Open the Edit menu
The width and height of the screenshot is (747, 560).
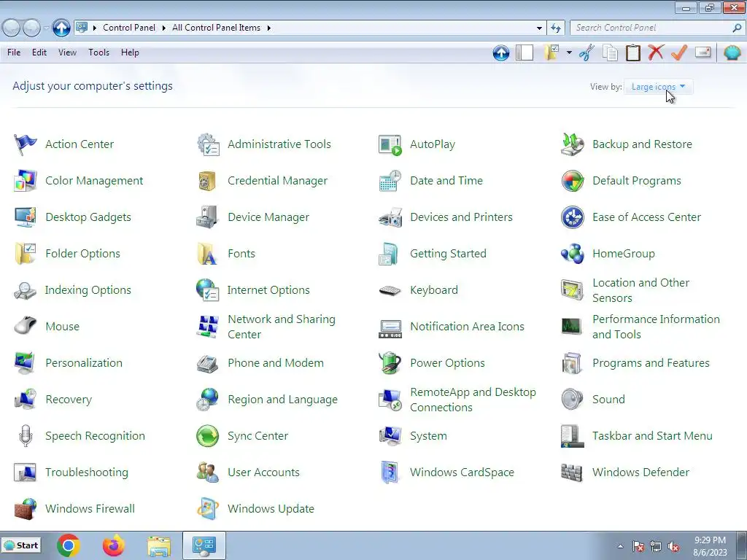[39, 52]
